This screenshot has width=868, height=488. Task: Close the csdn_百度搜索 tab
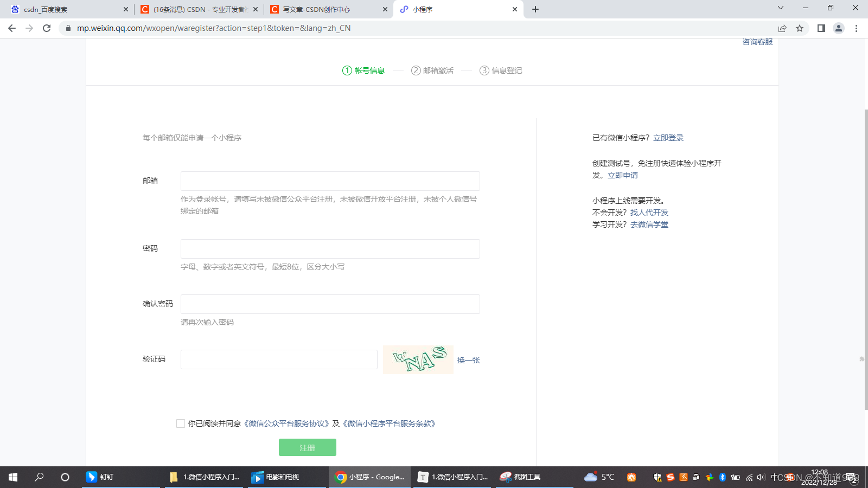tap(126, 9)
